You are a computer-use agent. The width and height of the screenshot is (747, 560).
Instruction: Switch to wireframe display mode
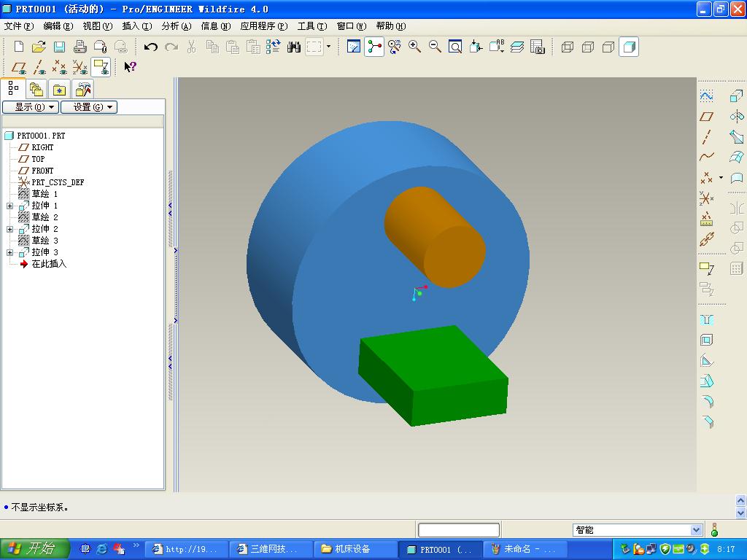tap(568, 47)
